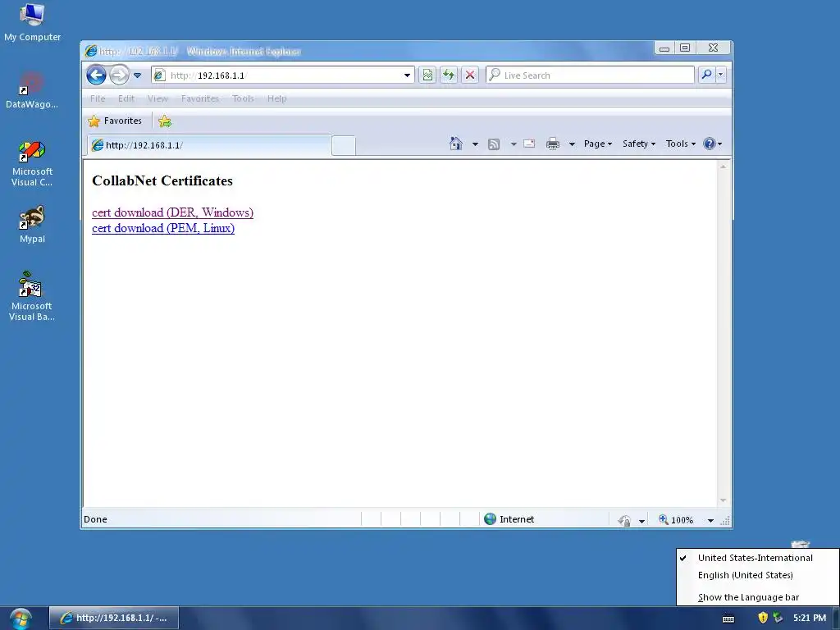This screenshot has width=840, height=630.
Task: Click Protected Mode icon in status bar
Action: tap(624, 520)
